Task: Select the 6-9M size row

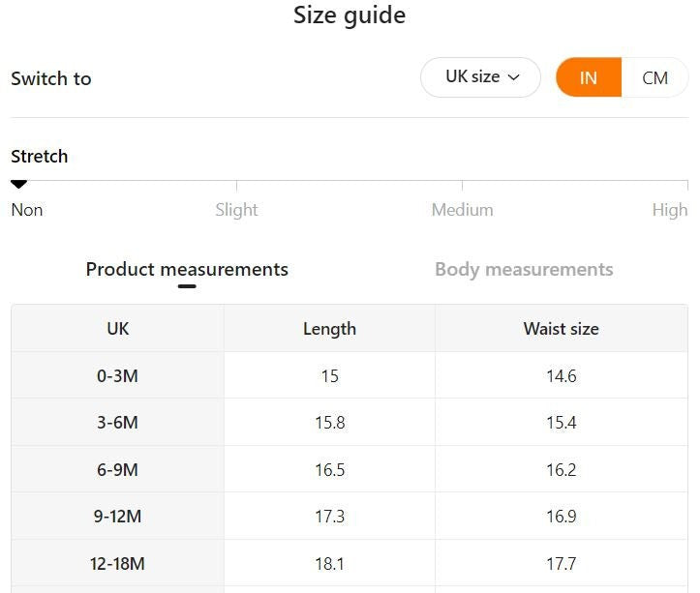Action: [x=117, y=469]
